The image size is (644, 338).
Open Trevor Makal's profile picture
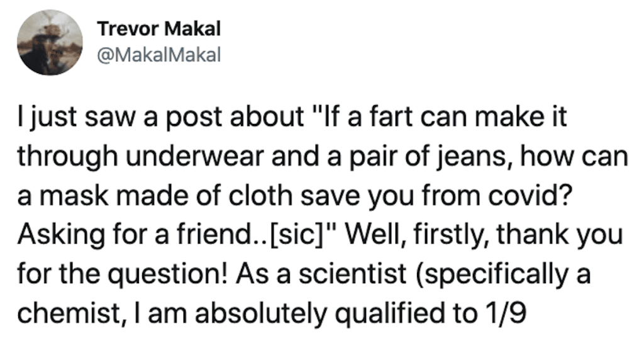(x=50, y=43)
